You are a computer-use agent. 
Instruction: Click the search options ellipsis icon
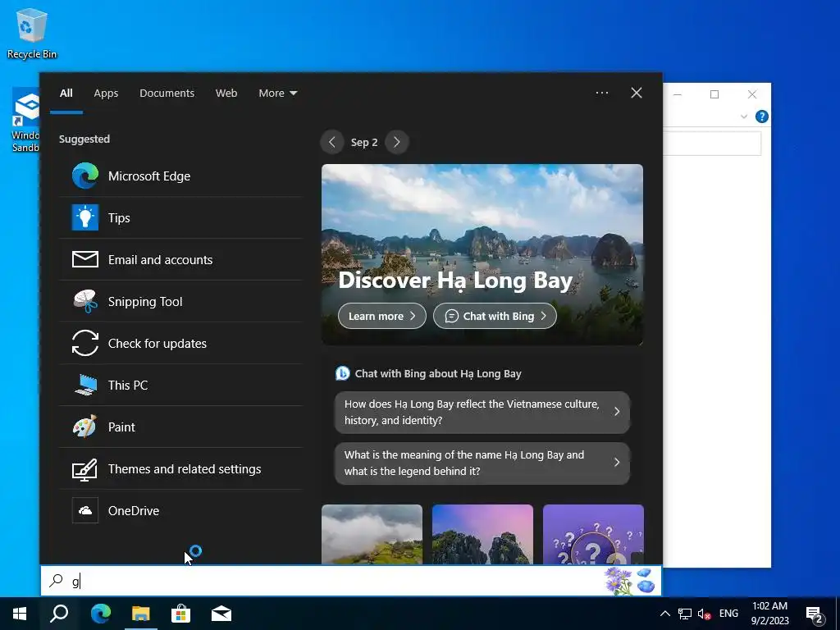[601, 93]
